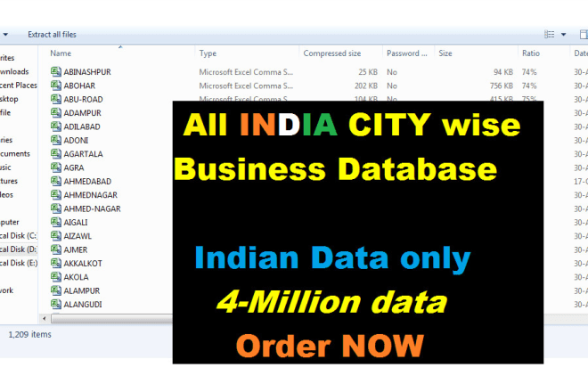
Task: Select the AKOLA file name
Action: click(76, 277)
